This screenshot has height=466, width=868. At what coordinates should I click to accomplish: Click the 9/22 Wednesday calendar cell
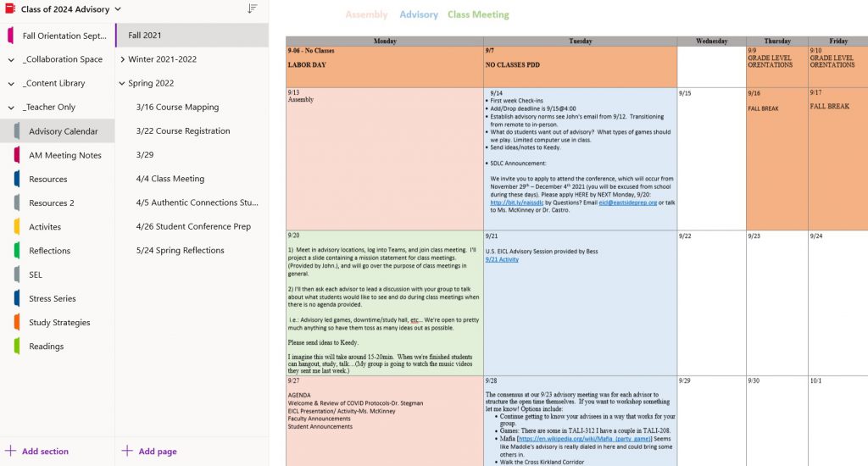click(711, 303)
